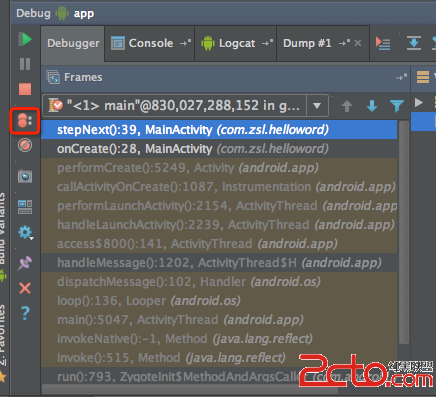The height and width of the screenshot is (397, 436).
Task: Pin the current tab with the pin icon
Action: (25, 263)
